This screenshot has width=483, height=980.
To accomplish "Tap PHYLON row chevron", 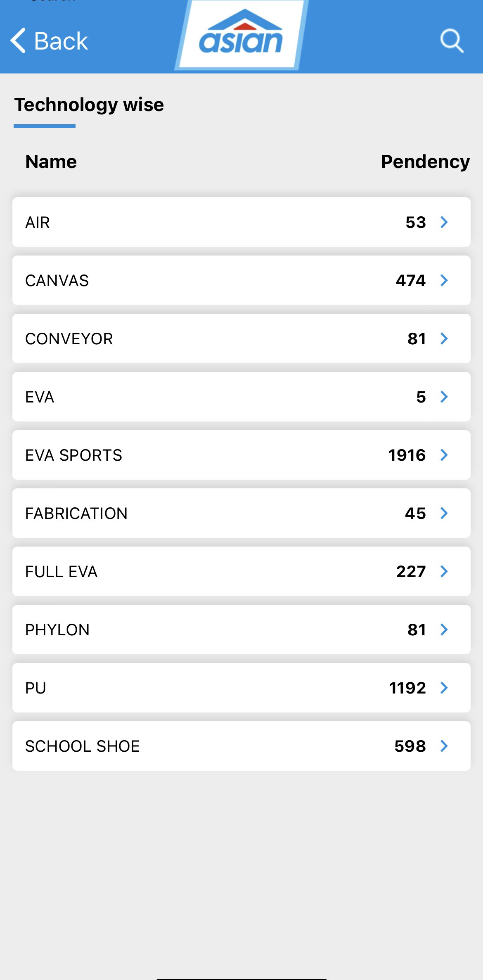I will click(x=444, y=630).
